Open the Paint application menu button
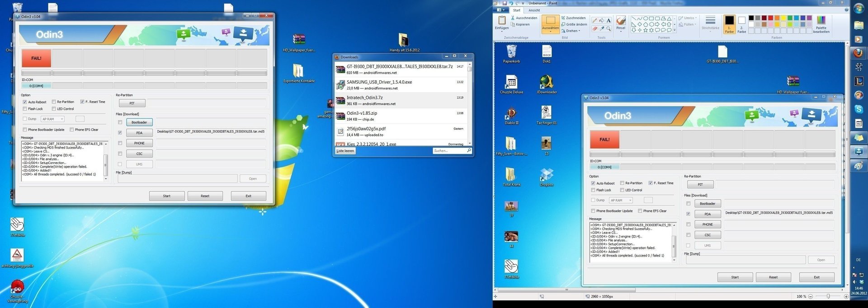This screenshot has height=308, width=868. tap(501, 10)
